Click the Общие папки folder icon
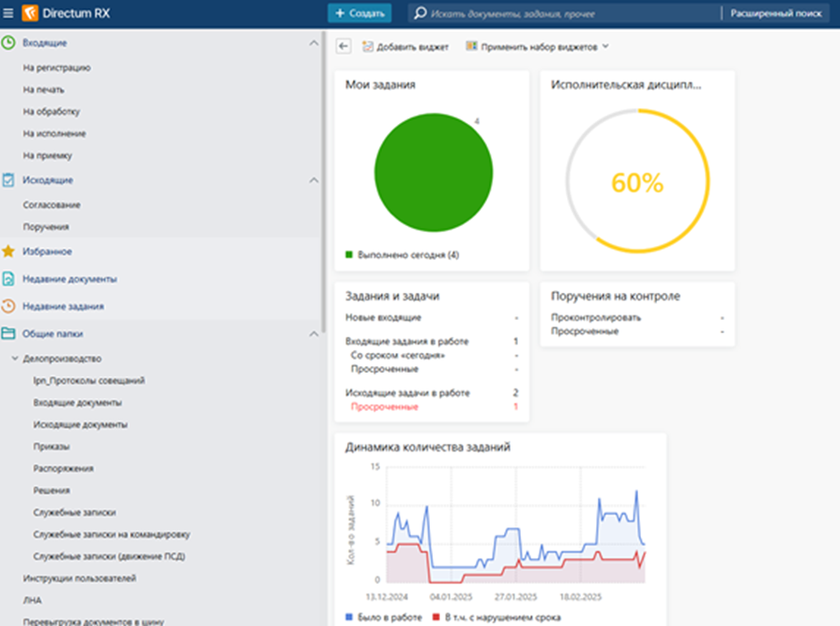This screenshot has height=626, width=840. pyautogui.click(x=8, y=333)
